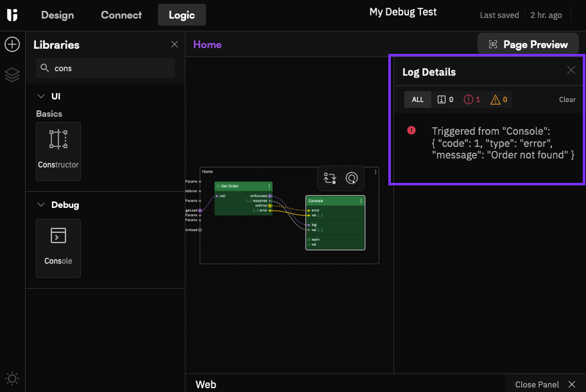Filter logs by error count

(x=472, y=99)
